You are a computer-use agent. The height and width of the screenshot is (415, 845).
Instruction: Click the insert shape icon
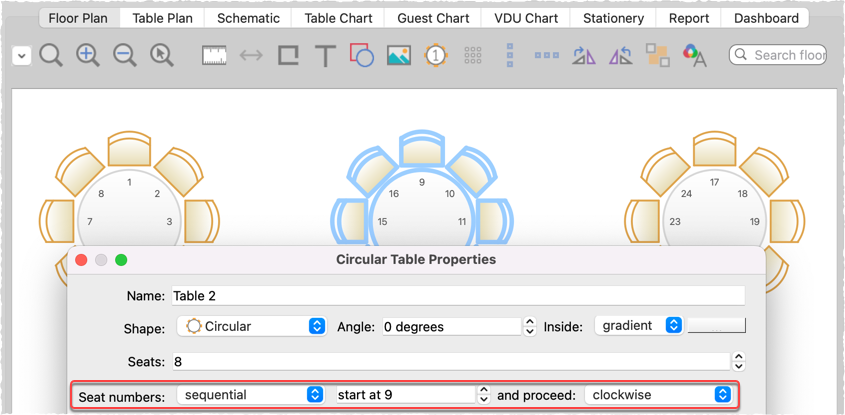(x=361, y=55)
